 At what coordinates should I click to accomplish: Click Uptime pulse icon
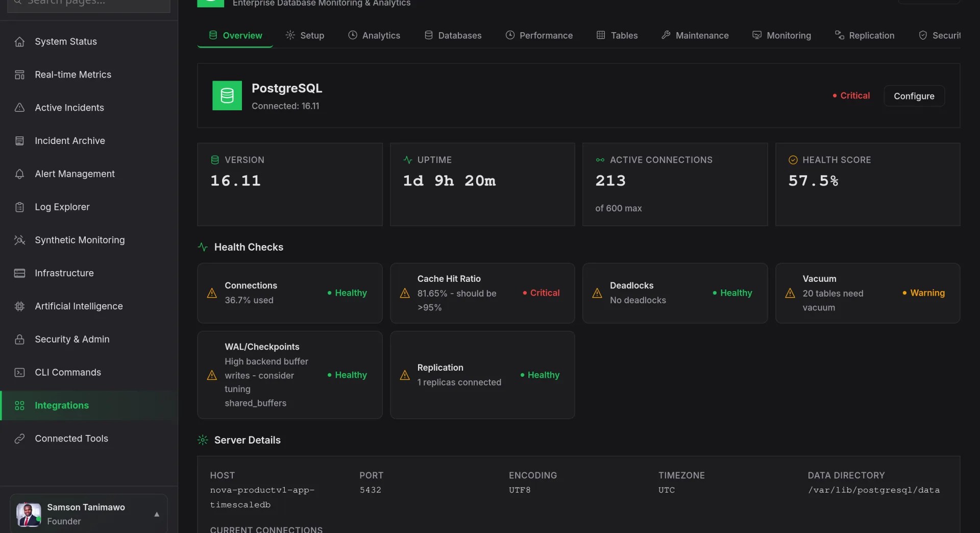pyautogui.click(x=407, y=160)
